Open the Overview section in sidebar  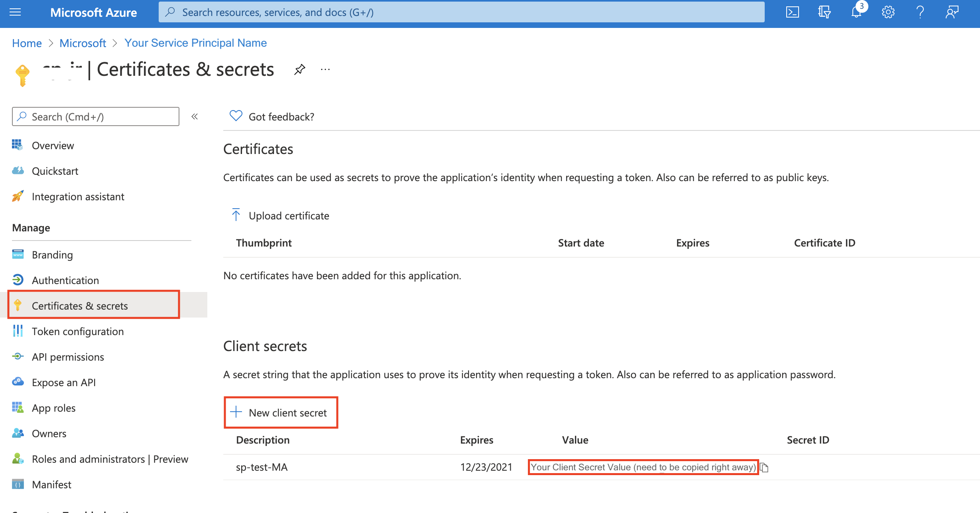click(53, 145)
